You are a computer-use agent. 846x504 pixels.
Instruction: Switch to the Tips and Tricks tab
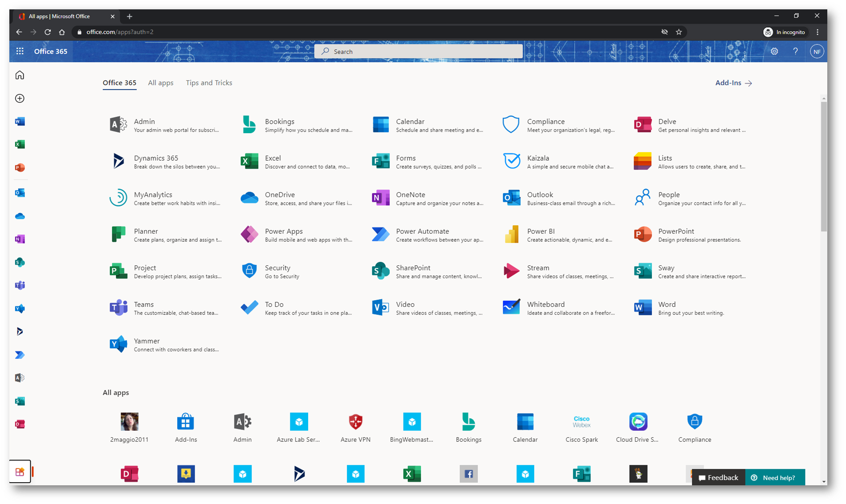pos(209,83)
